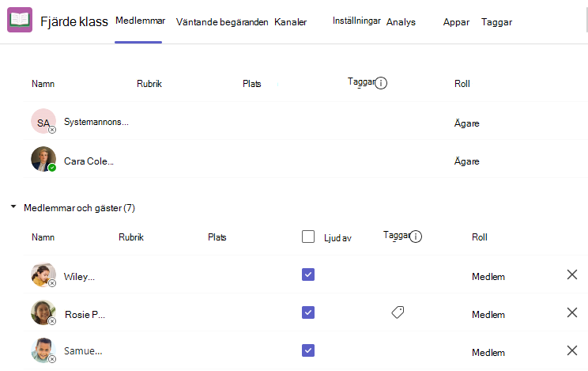Open Medlem role dropdown for Wiley...
The image size is (588, 371).
pos(488,277)
